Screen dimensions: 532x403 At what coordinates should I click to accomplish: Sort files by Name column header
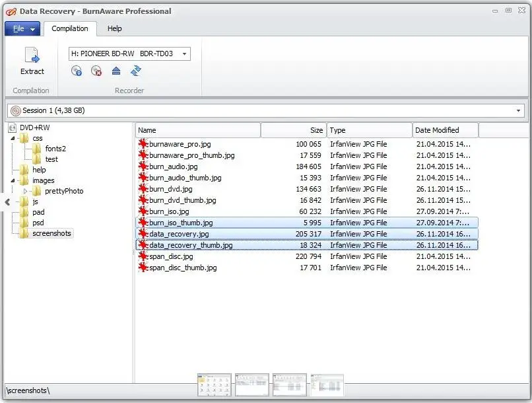[x=198, y=130]
